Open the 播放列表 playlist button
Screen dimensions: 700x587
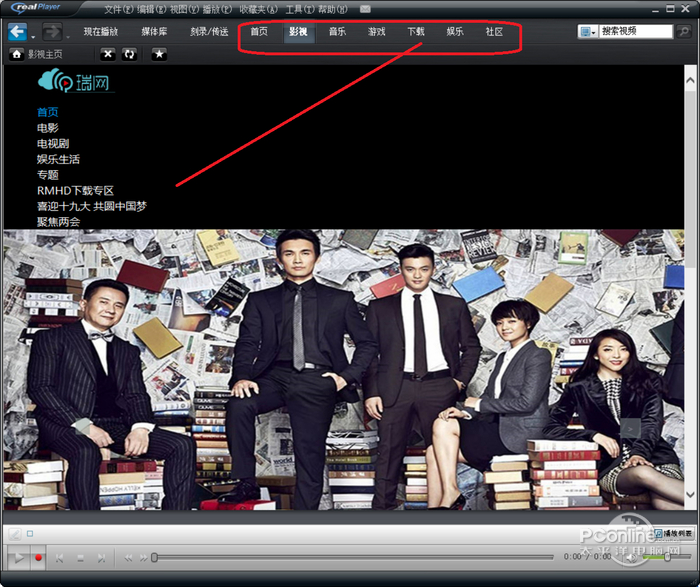tap(673, 533)
